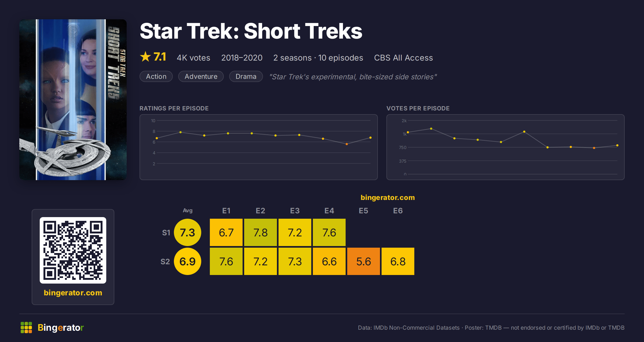Click the Adventure genre tag
Screen dimensions: 644x342
click(x=201, y=76)
